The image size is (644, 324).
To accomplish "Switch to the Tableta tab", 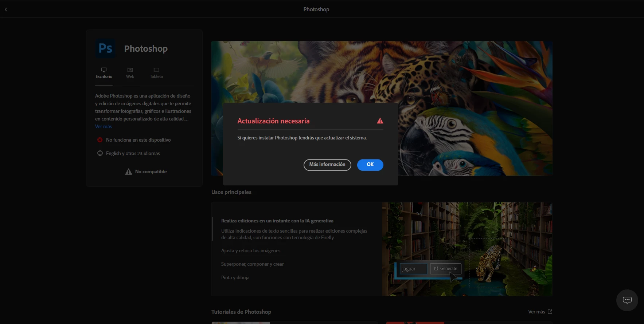I will (156, 73).
